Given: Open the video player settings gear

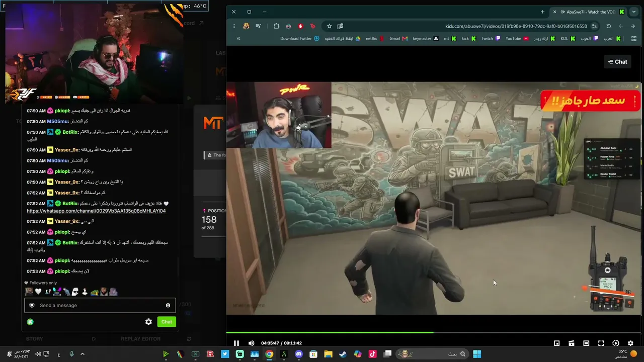Looking at the screenshot, I should tap(630, 343).
